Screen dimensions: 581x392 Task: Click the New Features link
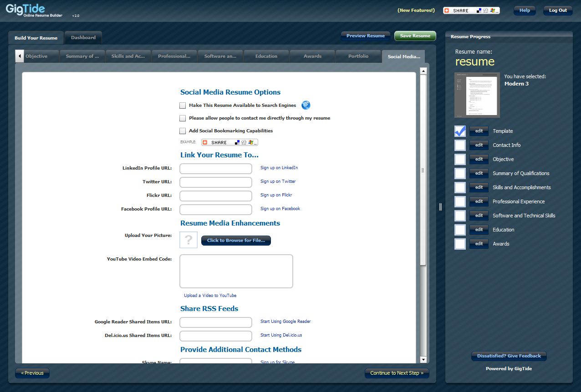coord(416,10)
